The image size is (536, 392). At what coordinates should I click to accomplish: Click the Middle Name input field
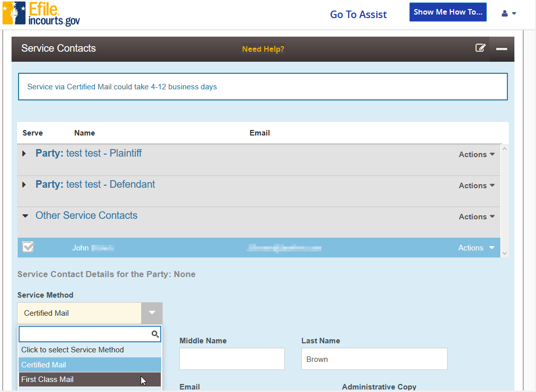tap(232, 359)
